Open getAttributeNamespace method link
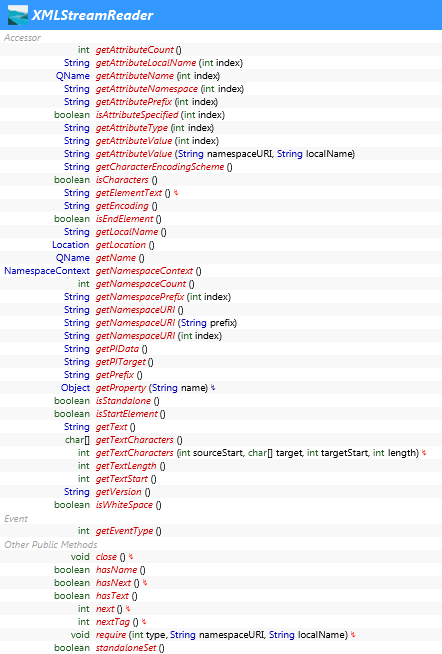Screen dimensions: 442x654 147,89
